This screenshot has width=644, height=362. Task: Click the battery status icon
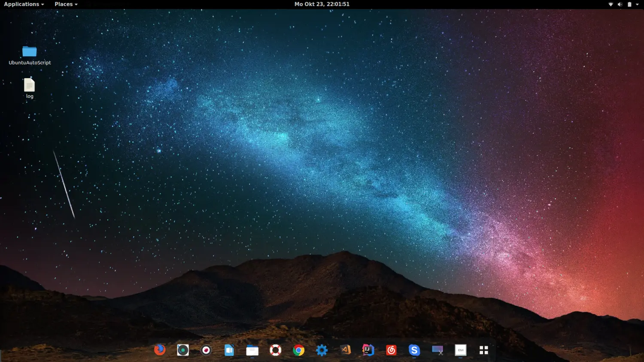(629, 4)
